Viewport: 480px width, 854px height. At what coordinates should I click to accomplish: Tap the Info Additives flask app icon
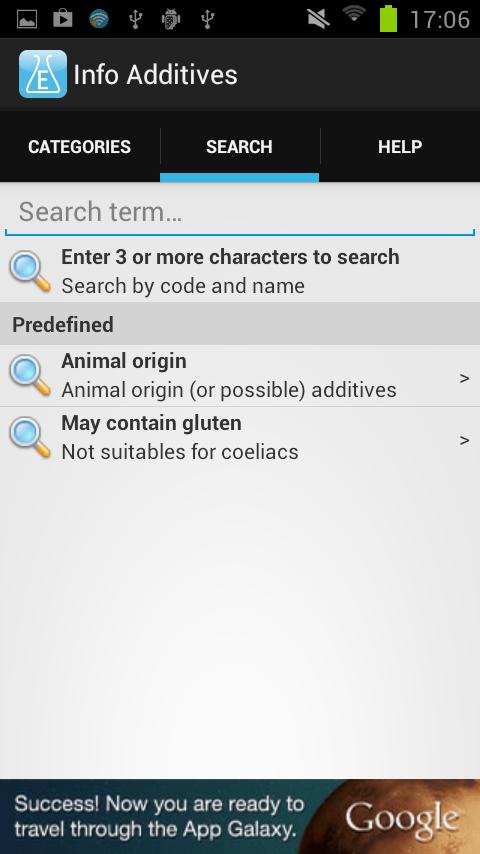42,74
